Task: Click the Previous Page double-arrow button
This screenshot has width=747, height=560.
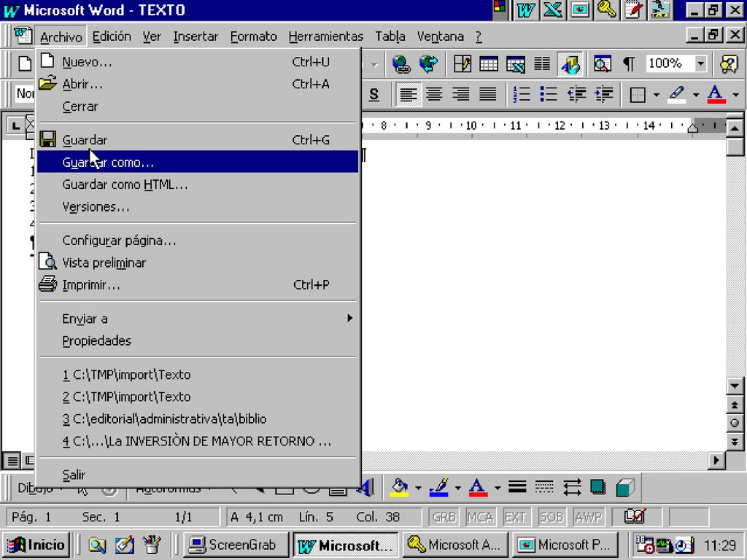Action: (735, 405)
